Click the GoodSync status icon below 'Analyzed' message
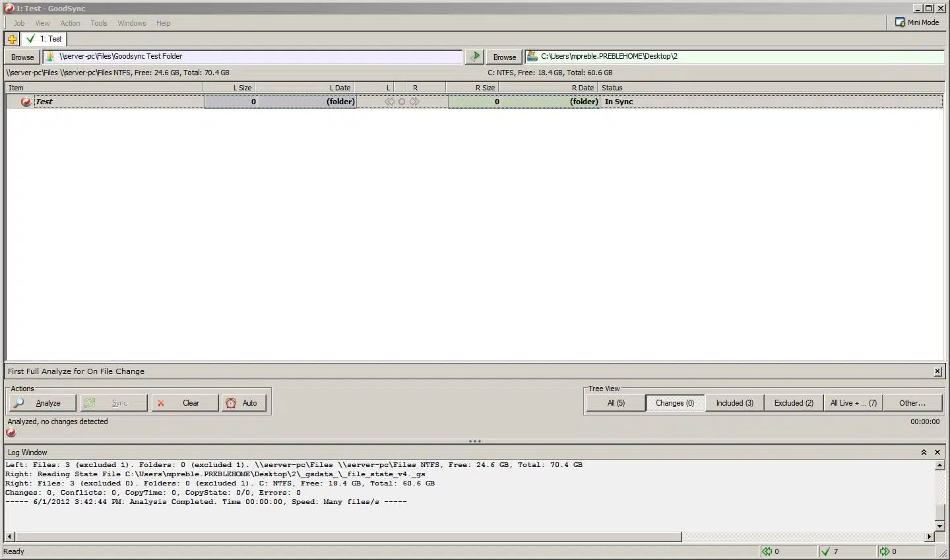Image resolution: width=950 pixels, height=560 pixels. (x=11, y=433)
